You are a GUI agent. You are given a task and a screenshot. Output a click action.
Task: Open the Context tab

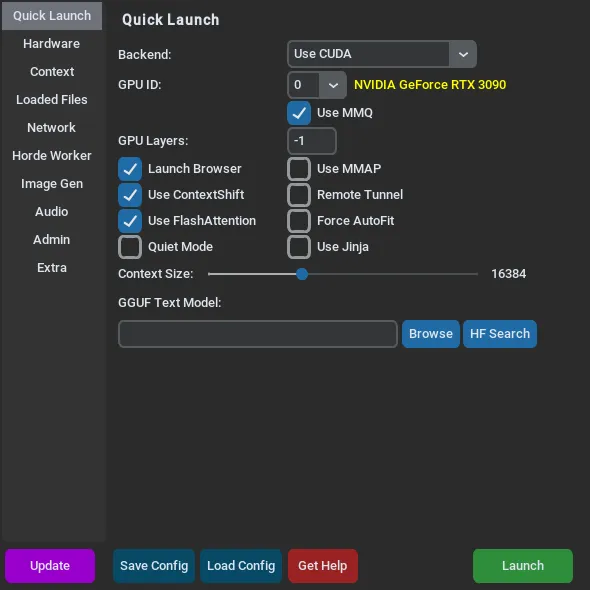click(52, 71)
